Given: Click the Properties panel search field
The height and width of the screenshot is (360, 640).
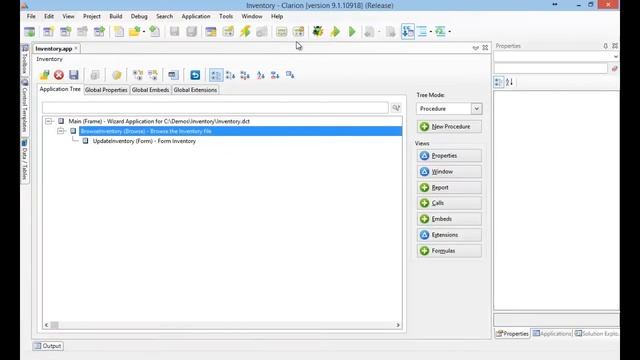Looking at the screenshot, I should coord(551,69).
